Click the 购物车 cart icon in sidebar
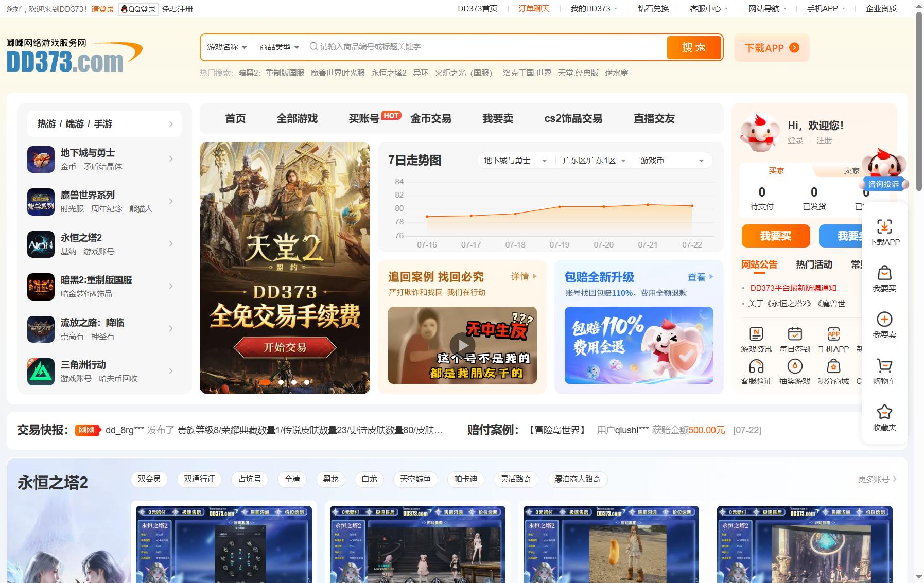 (884, 365)
